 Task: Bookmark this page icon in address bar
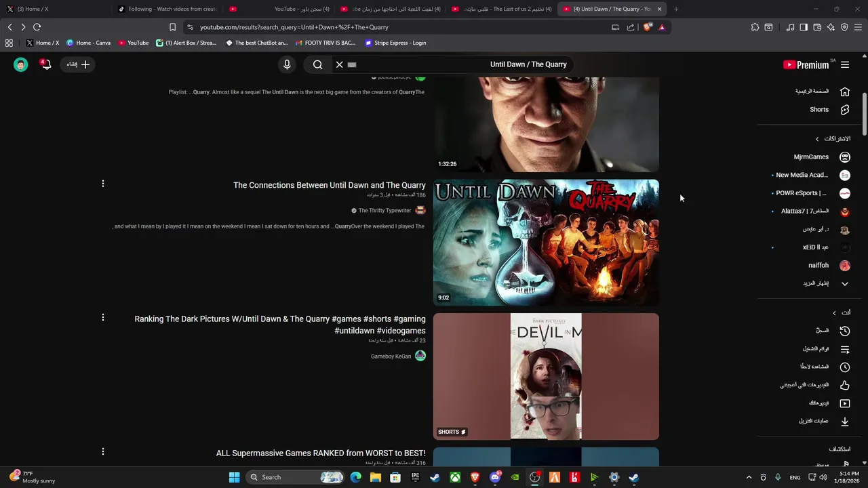click(x=172, y=27)
